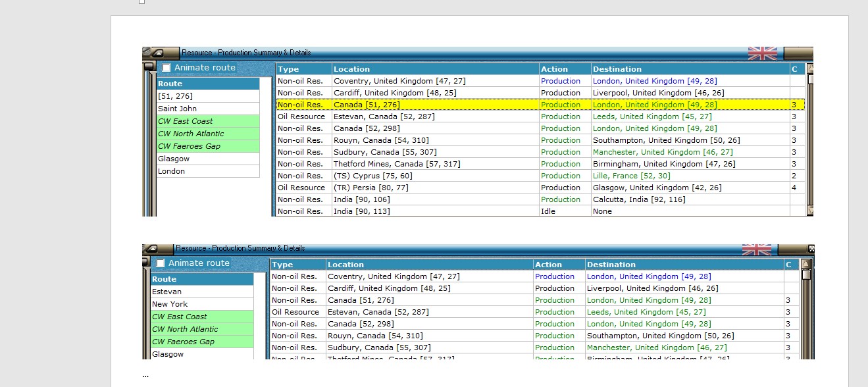
Task: Select CW East Coast in lower window route list
Action: tap(202, 317)
